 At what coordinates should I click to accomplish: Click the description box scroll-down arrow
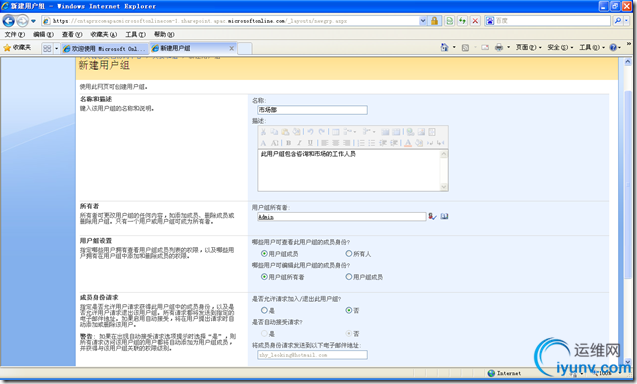click(x=444, y=187)
